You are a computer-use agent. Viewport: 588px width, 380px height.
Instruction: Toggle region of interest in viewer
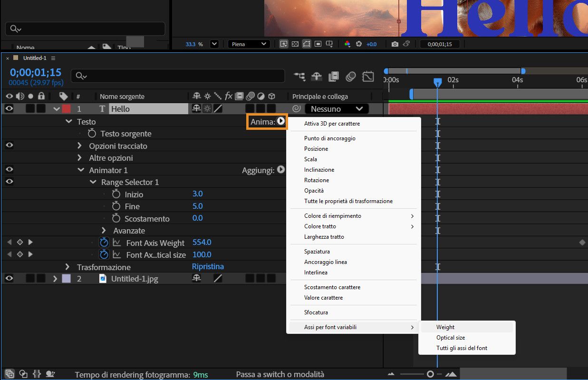tap(318, 44)
